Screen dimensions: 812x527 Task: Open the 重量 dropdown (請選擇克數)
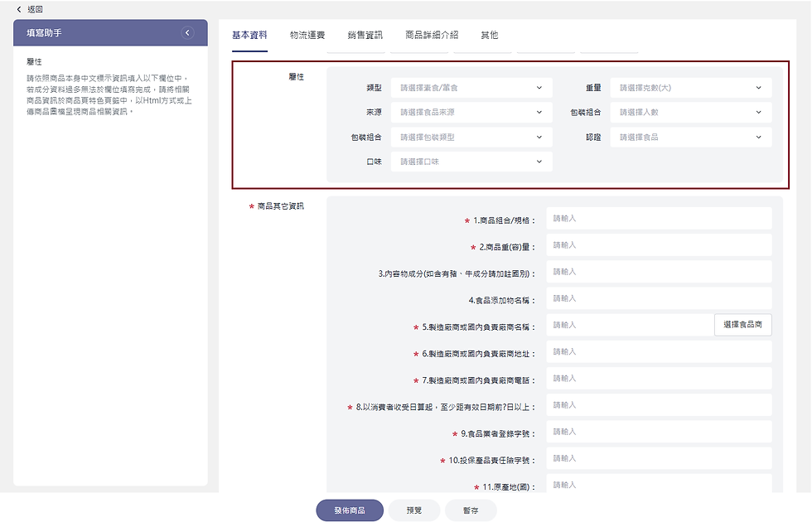[x=691, y=88]
